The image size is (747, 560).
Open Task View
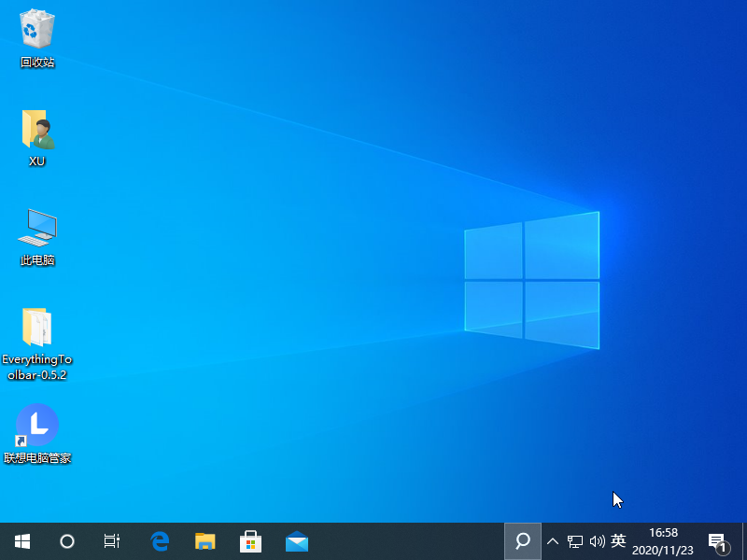(x=111, y=541)
